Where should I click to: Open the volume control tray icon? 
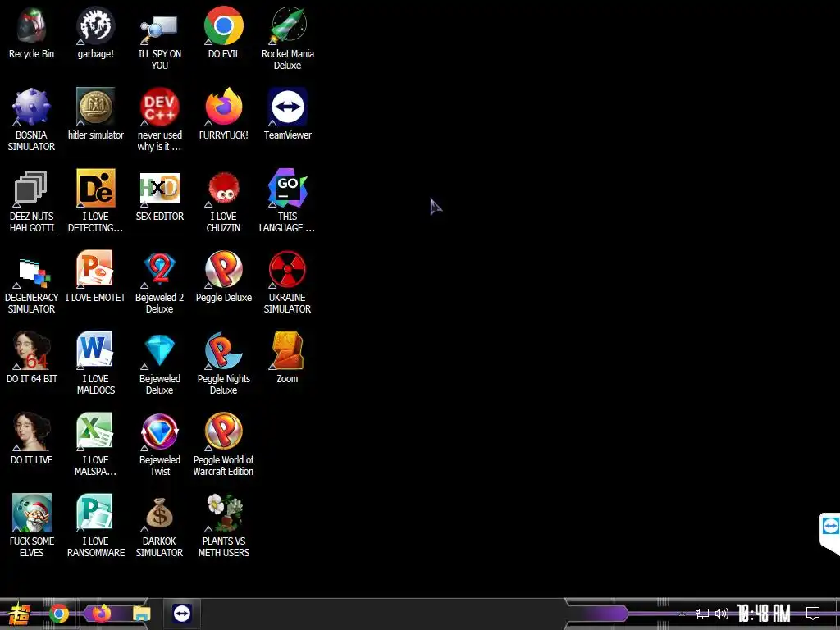pos(722,614)
